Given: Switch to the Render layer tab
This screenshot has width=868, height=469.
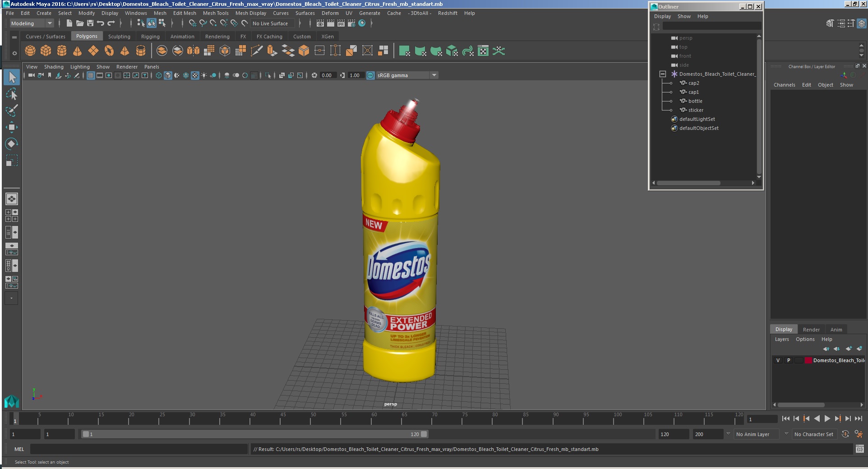Looking at the screenshot, I should (811, 330).
